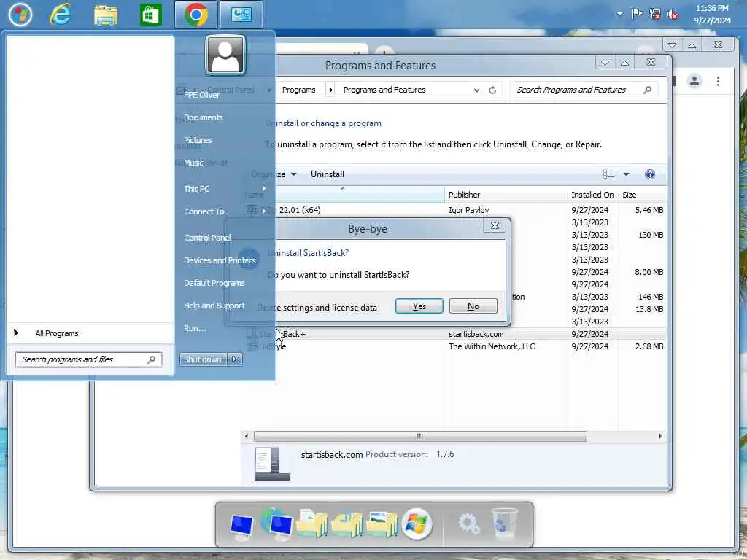Open the view options dropdown arrow

point(627,174)
